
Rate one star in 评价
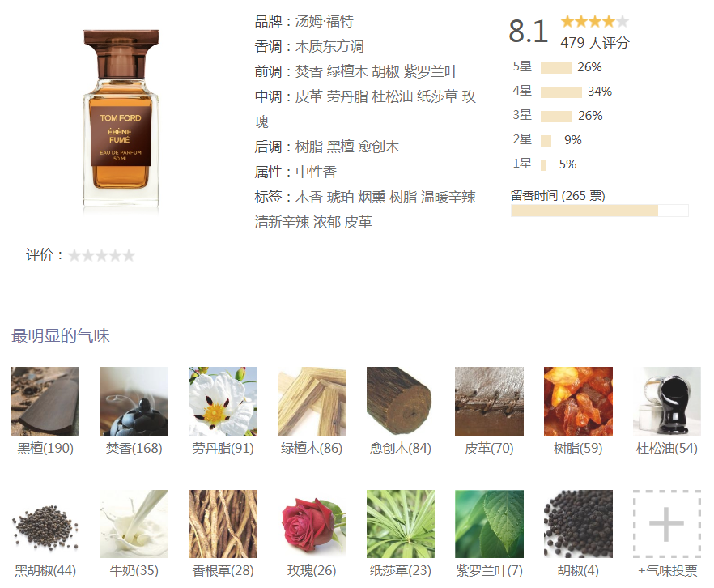[74, 255]
